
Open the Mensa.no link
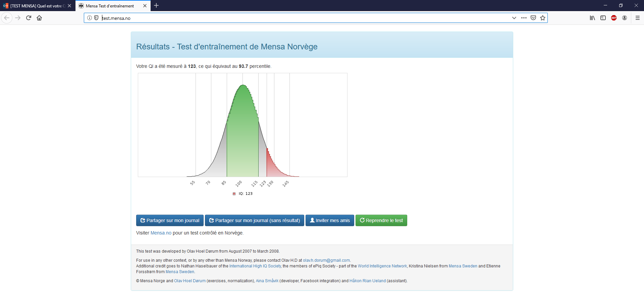click(x=161, y=233)
